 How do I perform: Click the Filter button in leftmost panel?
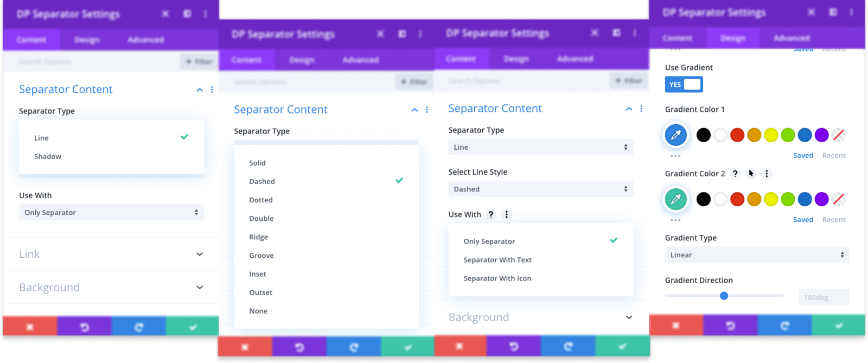tap(199, 62)
